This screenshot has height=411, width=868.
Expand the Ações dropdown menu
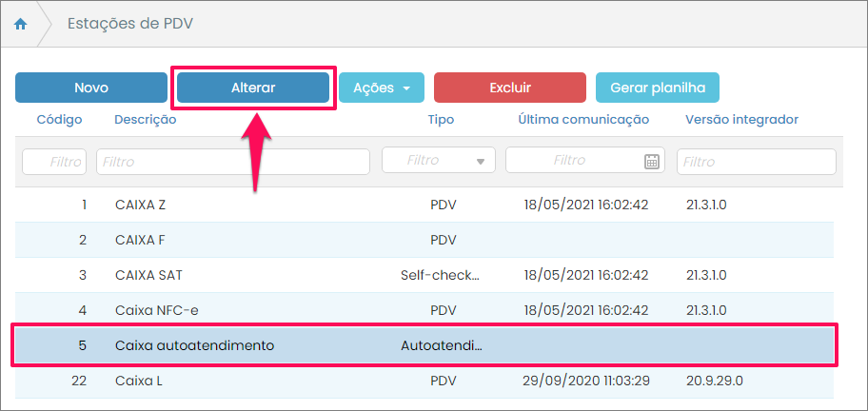pos(381,88)
